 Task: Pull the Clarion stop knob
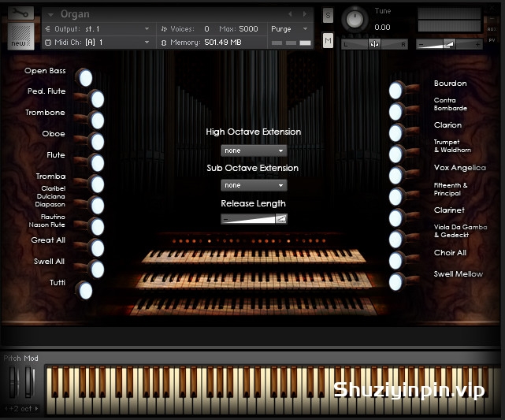point(395,133)
